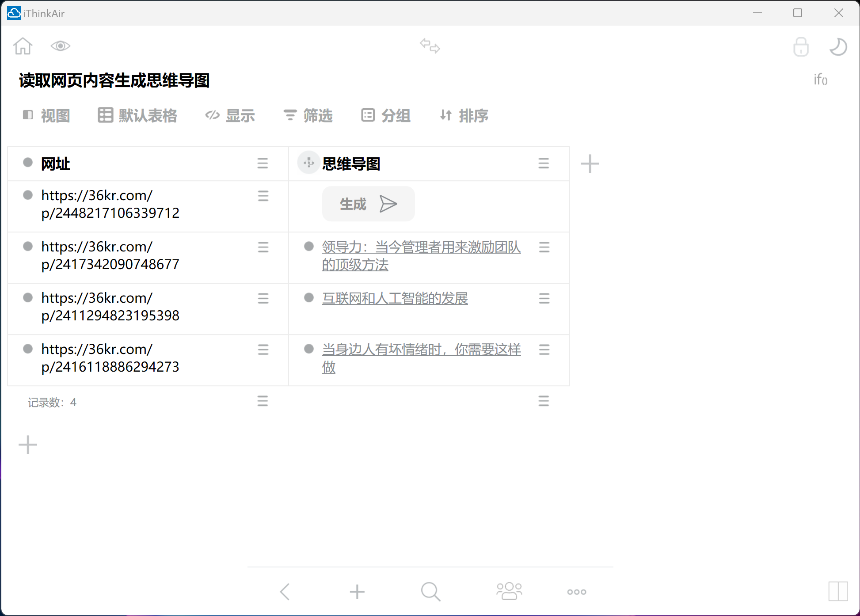Open the footer menu under 网址 column
Viewport: 860px width, 616px height.
(x=263, y=401)
